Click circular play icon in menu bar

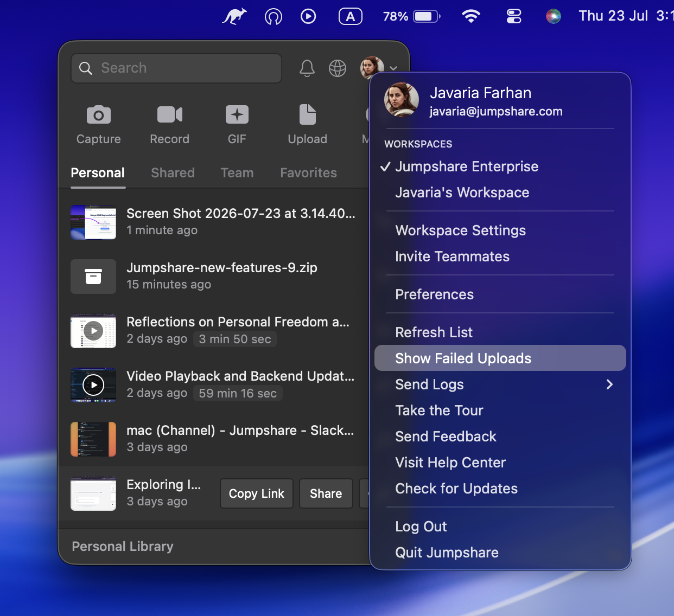(x=308, y=16)
